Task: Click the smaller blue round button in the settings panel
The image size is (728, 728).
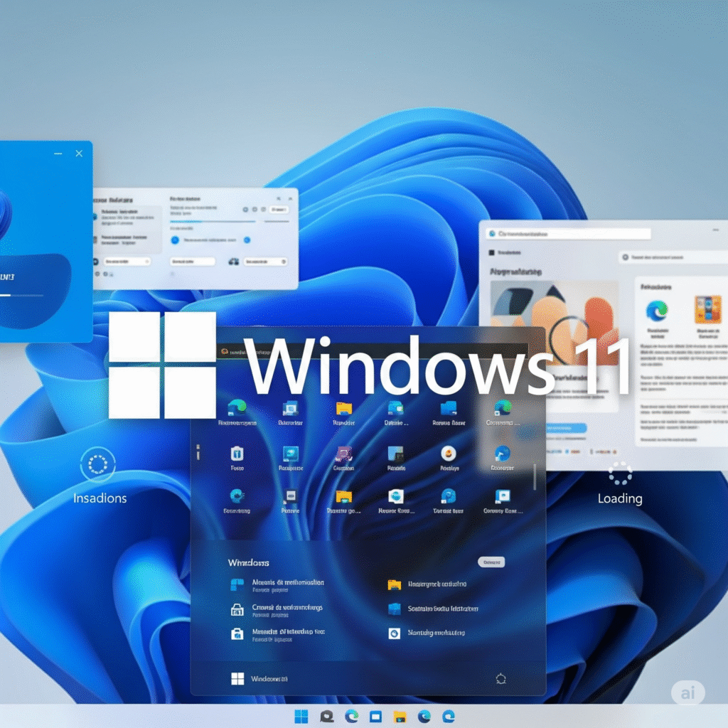Action: pos(247,240)
